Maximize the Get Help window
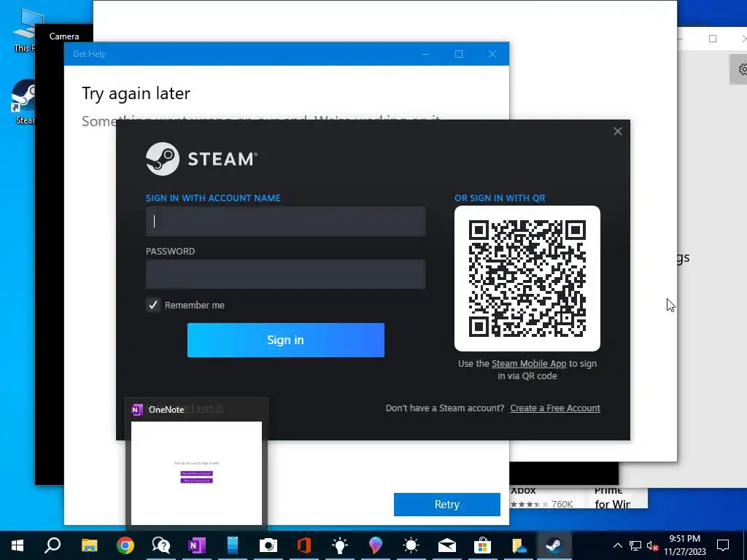Viewport: 747px width, 560px height. click(x=459, y=54)
